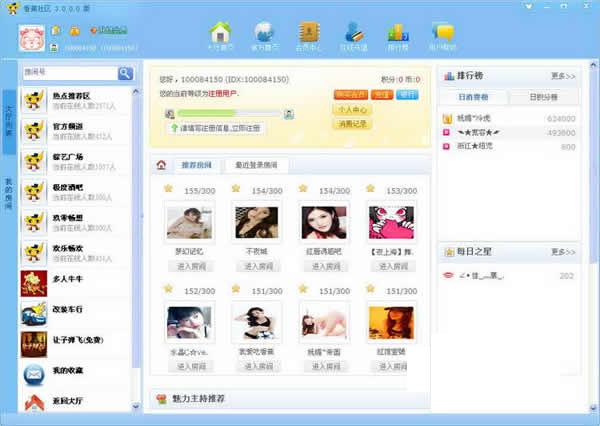600x426 pixels.
Task: Click the room number search field
Action: 70,72
